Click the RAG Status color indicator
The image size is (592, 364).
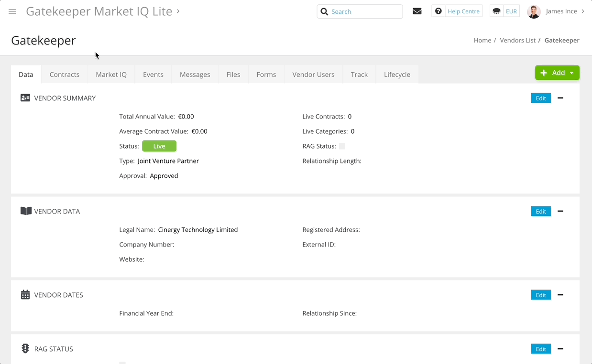click(342, 146)
